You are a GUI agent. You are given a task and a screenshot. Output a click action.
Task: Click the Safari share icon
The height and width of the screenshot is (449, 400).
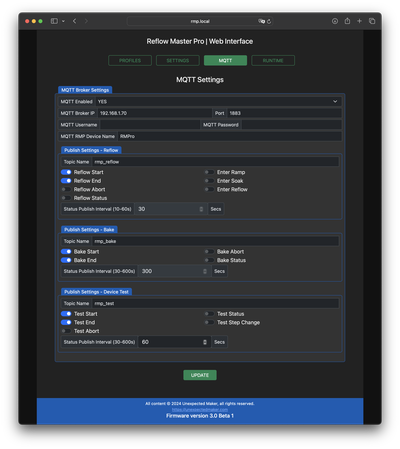(347, 21)
